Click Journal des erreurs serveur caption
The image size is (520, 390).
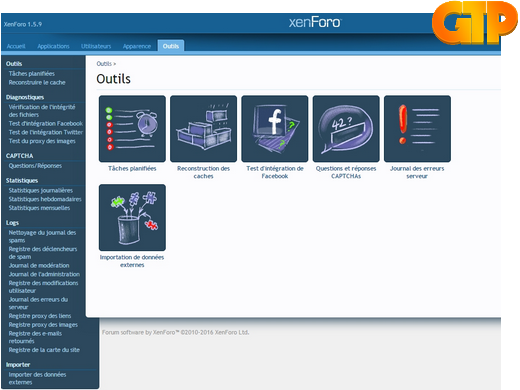(417, 172)
